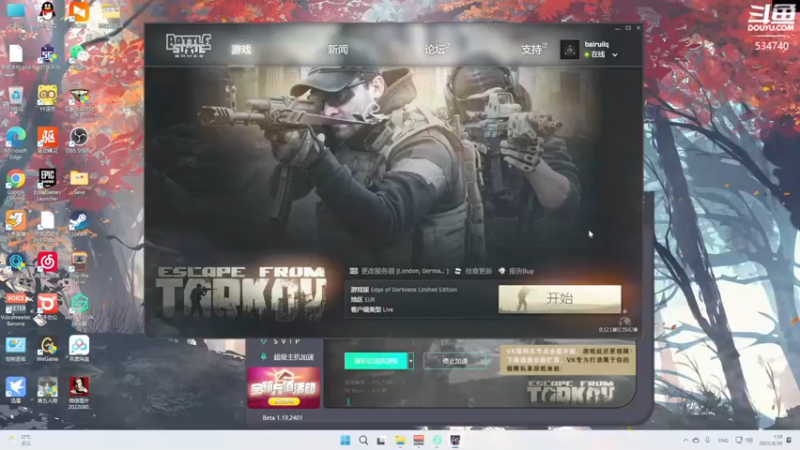Click the Tarkov launcher taskbar icon
The width and height of the screenshot is (800, 450).
pos(455,440)
